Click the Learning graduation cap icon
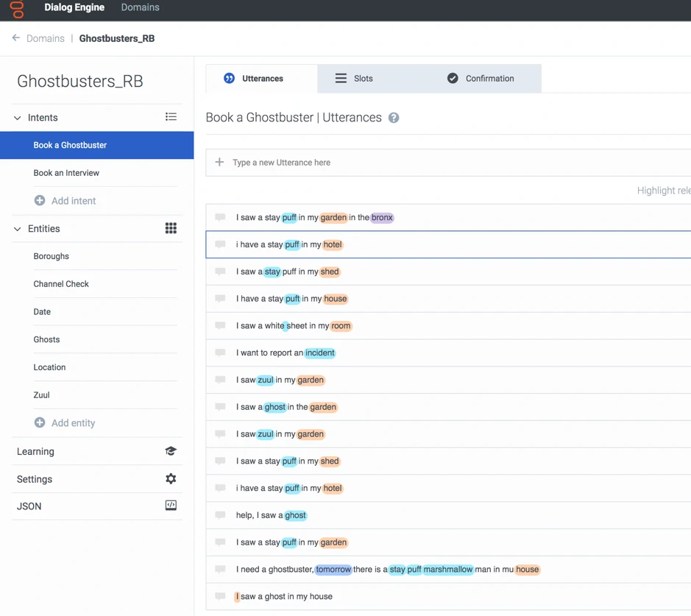This screenshot has height=616, width=691. tap(171, 450)
